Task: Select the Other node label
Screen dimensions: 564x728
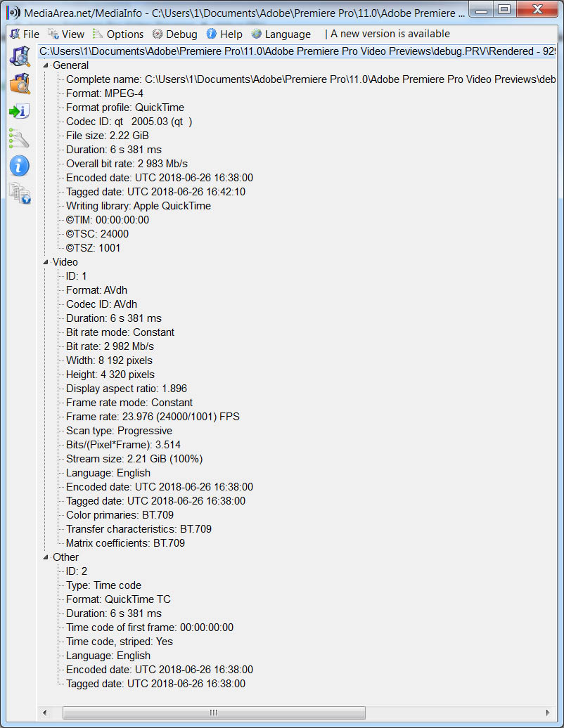Action: pyautogui.click(x=65, y=557)
